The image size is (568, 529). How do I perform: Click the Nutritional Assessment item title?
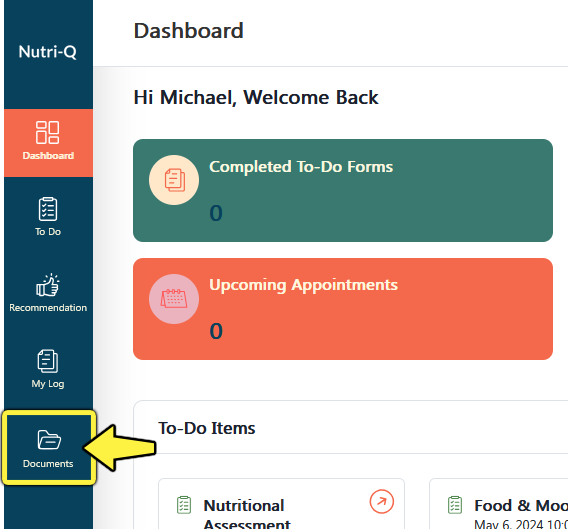247,514
